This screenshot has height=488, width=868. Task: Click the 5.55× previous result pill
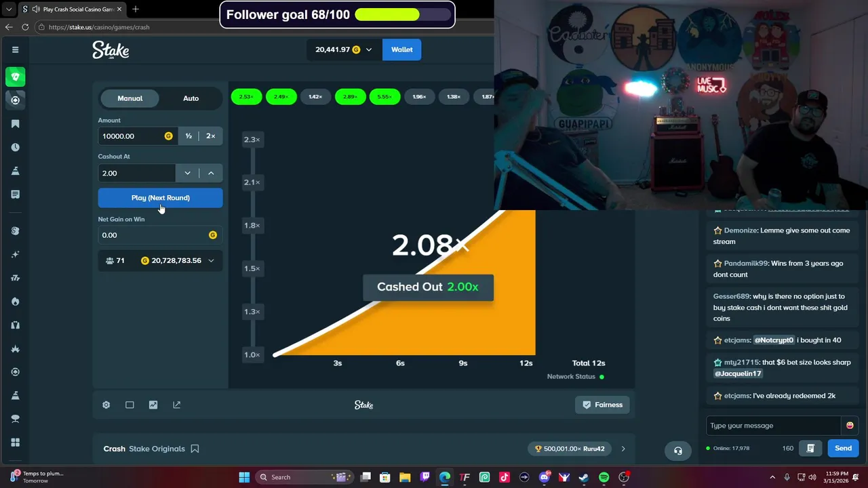(x=384, y=97)
